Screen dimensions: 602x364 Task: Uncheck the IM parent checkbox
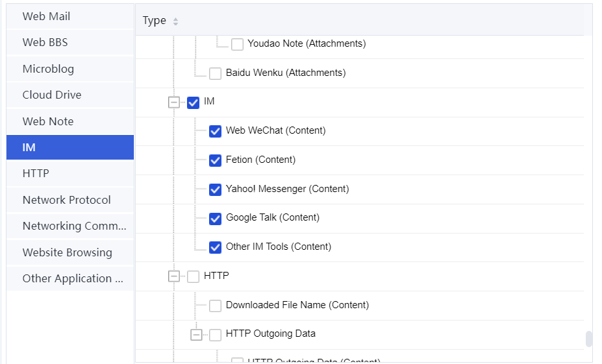[193, 103]
